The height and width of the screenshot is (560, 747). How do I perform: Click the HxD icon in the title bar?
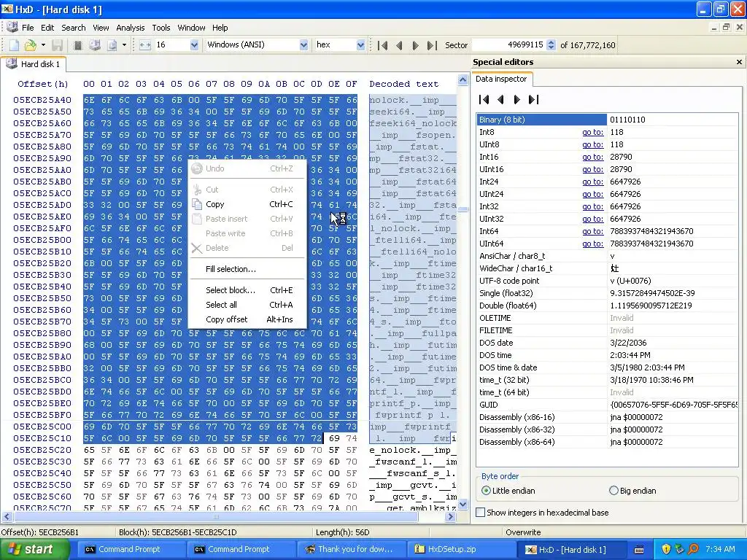pos(7,9)
